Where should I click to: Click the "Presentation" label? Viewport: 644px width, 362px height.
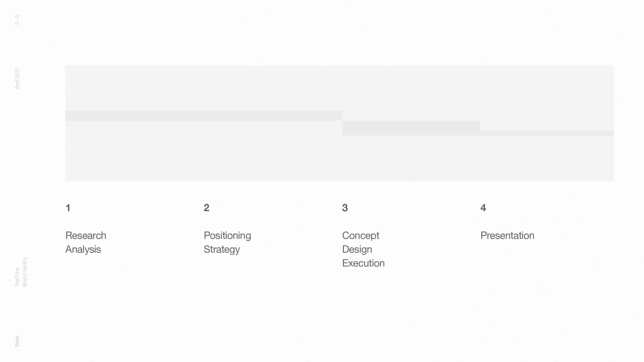pyautogui.click(x=507, y=235)
